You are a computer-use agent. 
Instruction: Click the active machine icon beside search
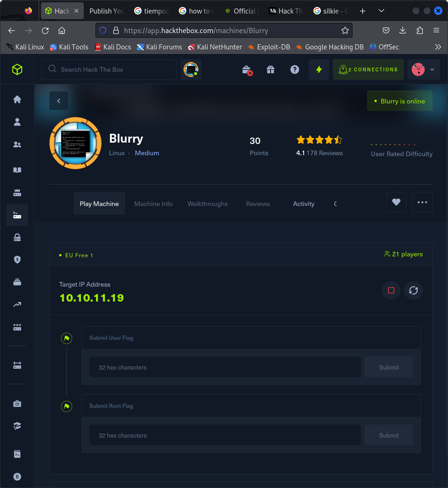191,69
